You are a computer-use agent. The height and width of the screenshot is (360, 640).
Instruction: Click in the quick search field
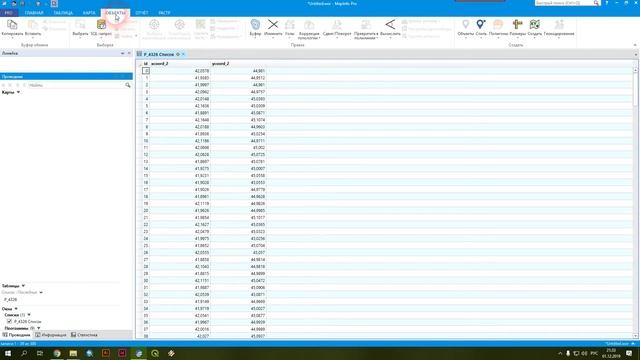564,3
